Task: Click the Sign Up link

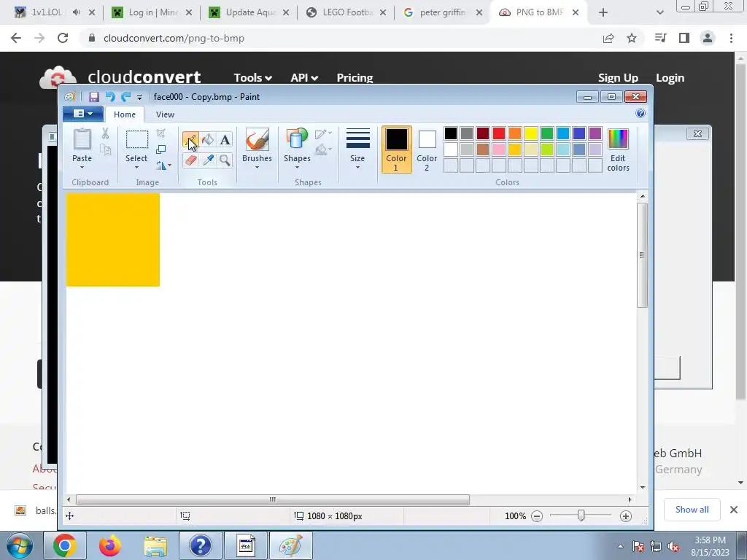Action: (618, 77)
